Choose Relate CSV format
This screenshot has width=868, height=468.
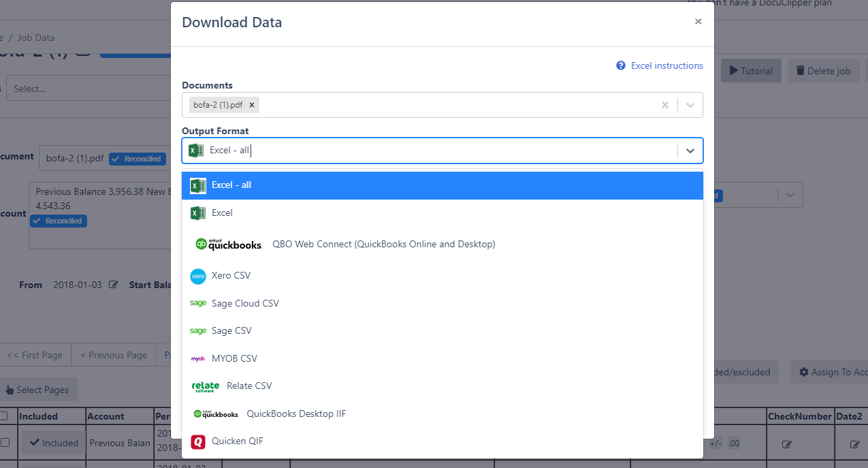(443, 386)
